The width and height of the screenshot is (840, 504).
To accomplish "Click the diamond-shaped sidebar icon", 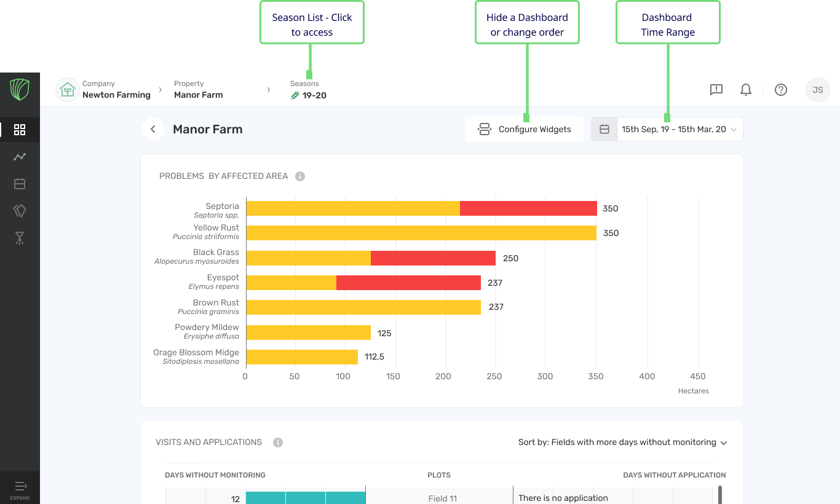I will 20,211.
